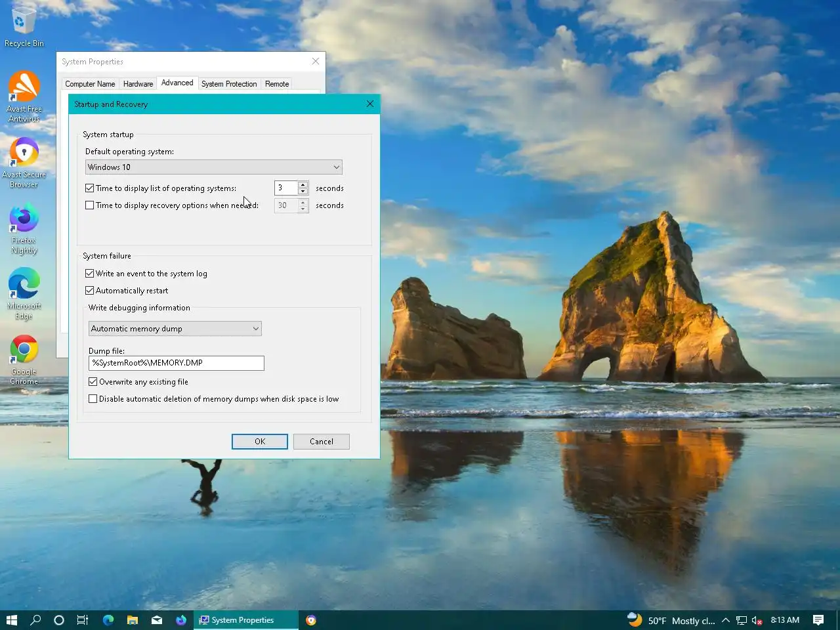
Task: Decrease operating systems list time spinner
Action: 303,192
